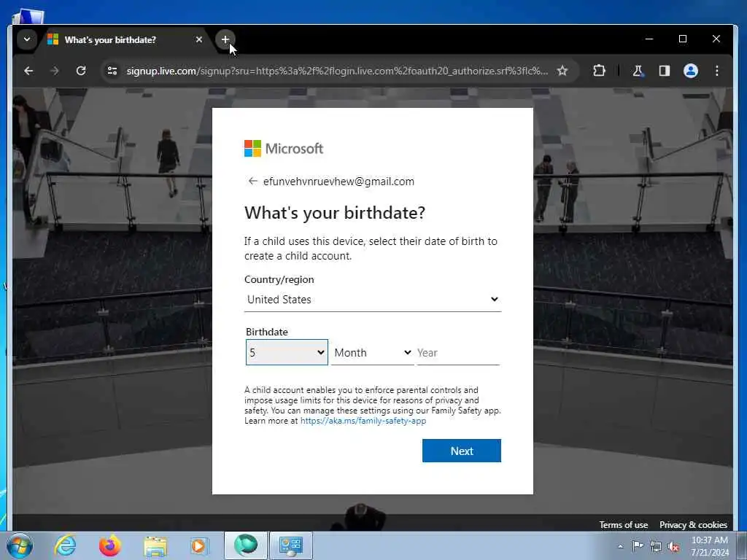Click the muted volume tray icon

[673, 546]
